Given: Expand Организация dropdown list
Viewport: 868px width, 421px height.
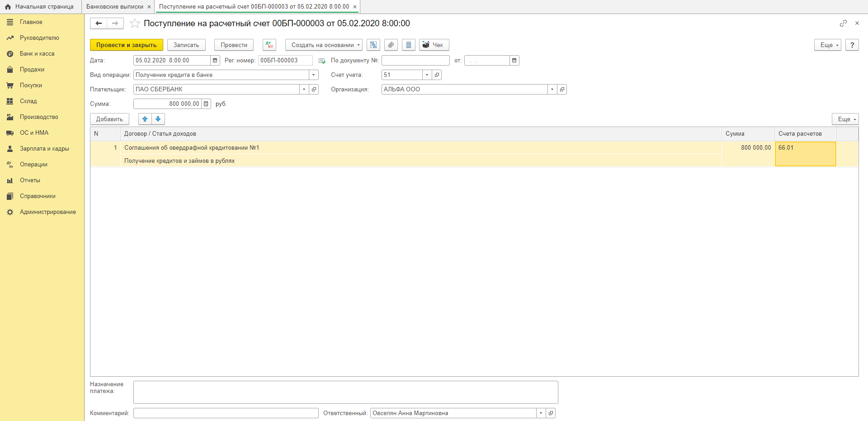Looking at the screenshot, I should click(x=552, y=89).
